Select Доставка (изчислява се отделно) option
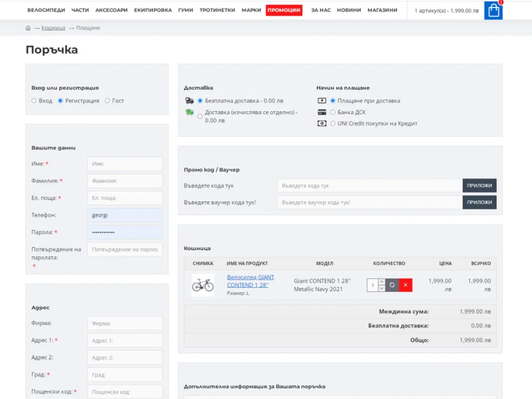The image size is (532, 399). 200,116
